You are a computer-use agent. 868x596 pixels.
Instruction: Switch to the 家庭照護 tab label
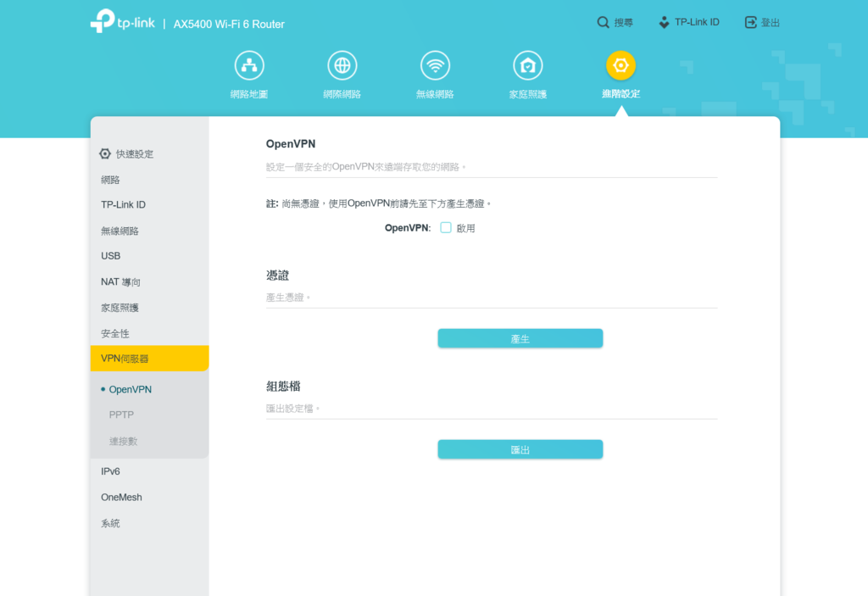tap(528, 94)
